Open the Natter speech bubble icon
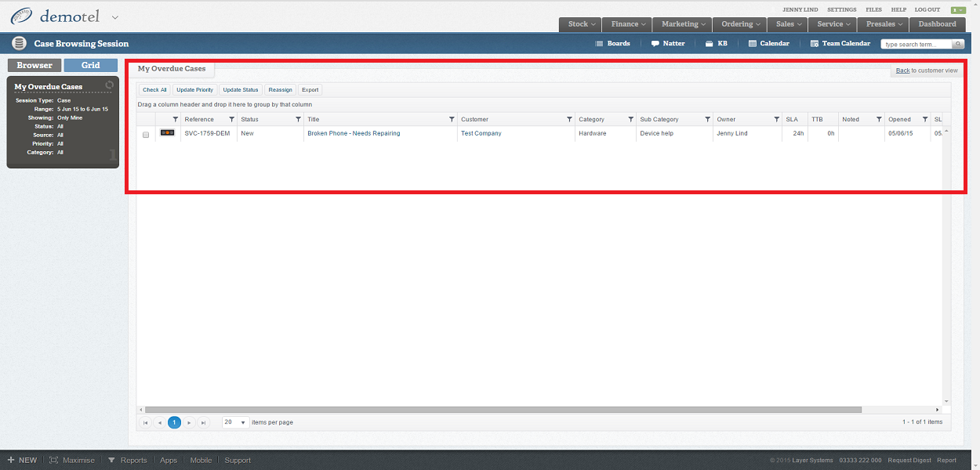 (x=655, y=44)
